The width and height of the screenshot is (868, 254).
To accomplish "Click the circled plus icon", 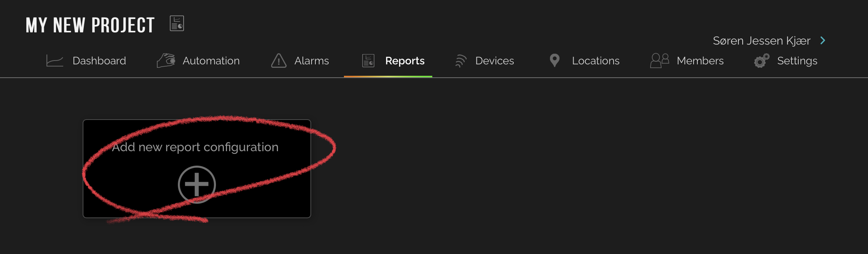I will click(x=197, y=185).
